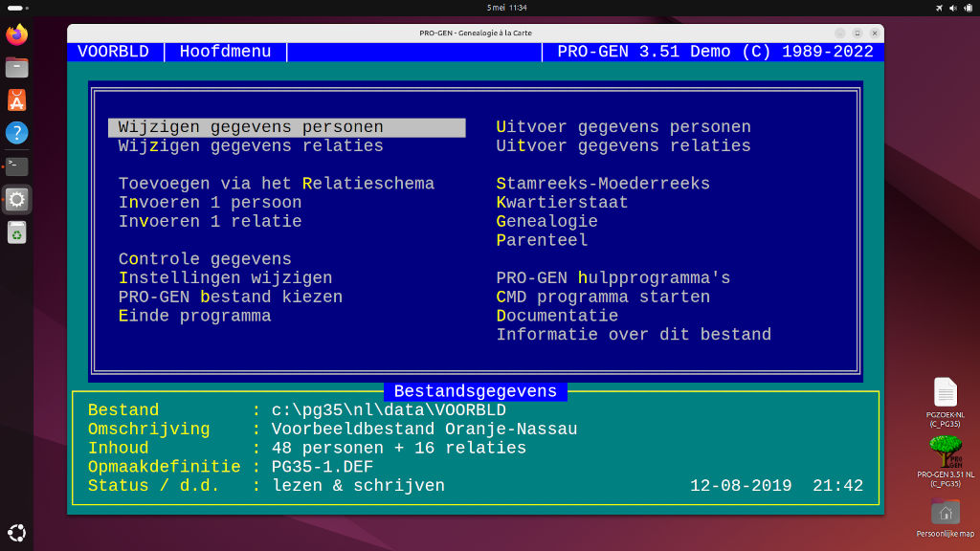Screen dimensions: 980x551
Task: Click the Activities pill in top-left corner
Action: click(x=17, y=8)
